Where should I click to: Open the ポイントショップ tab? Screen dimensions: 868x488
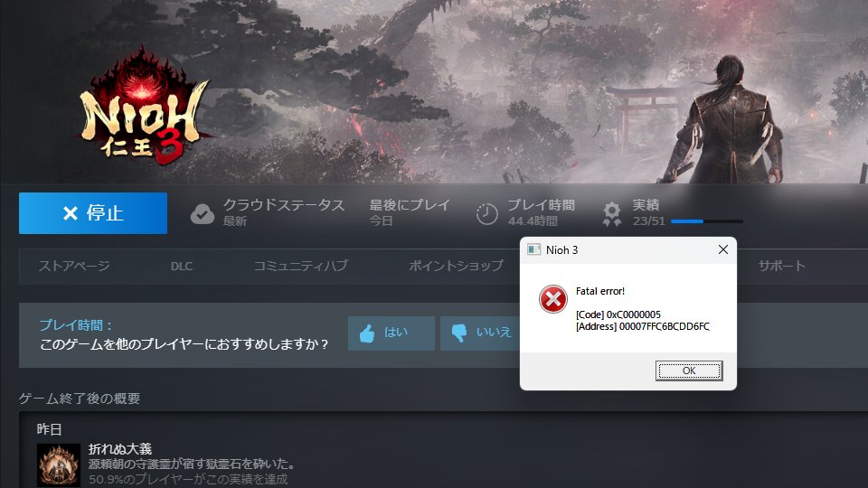[x=456, y=266]
